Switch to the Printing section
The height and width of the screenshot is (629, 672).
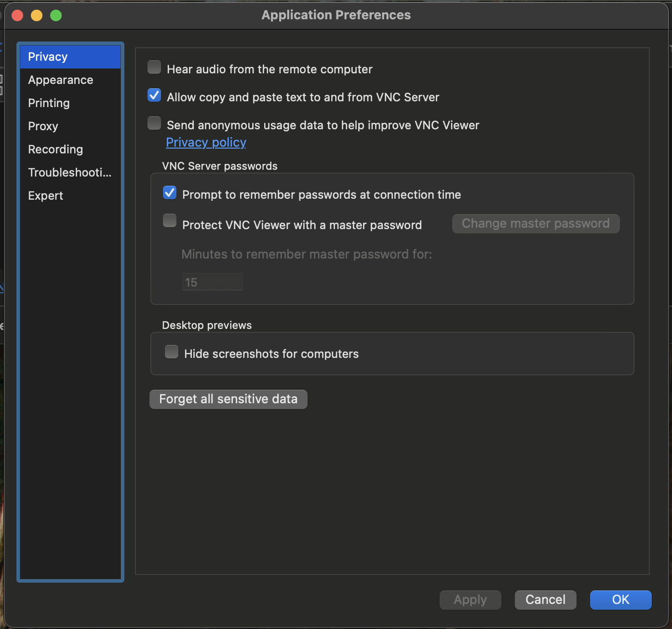[x=70, y=103]
